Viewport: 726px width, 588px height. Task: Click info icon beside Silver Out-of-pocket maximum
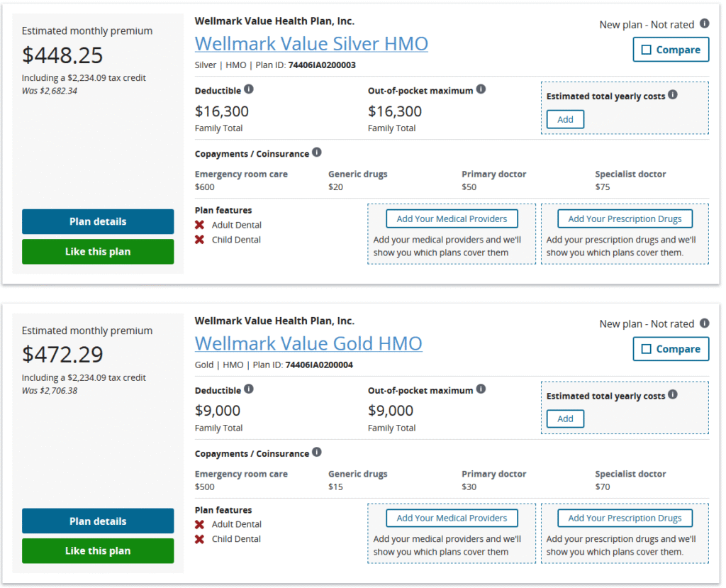481,89
